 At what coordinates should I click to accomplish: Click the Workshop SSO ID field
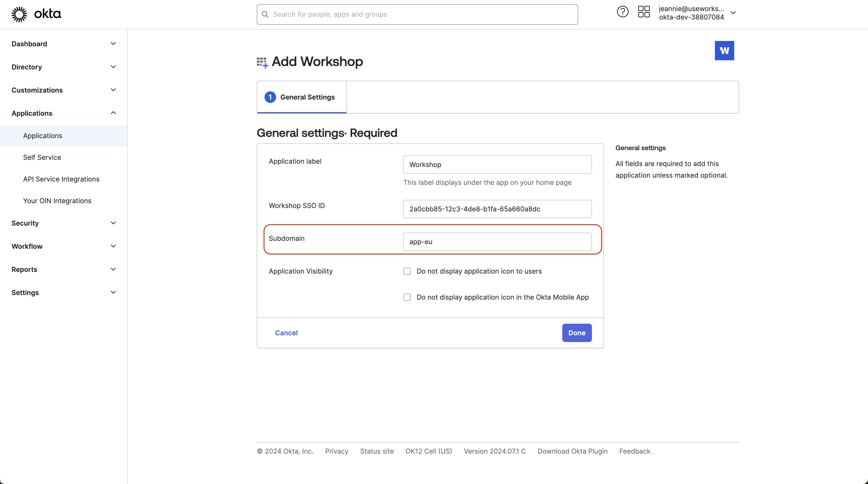[x=497, y=209]
